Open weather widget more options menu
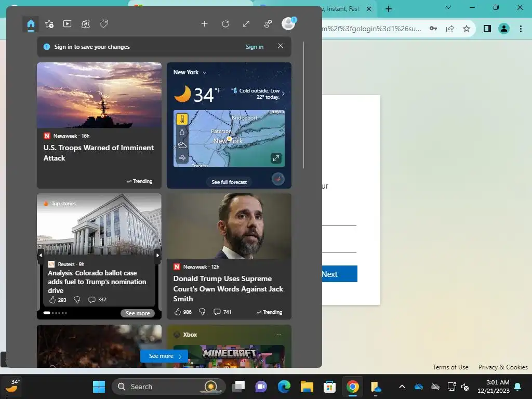This screenshot has height=399, width=532. click(x=279, y=72)
